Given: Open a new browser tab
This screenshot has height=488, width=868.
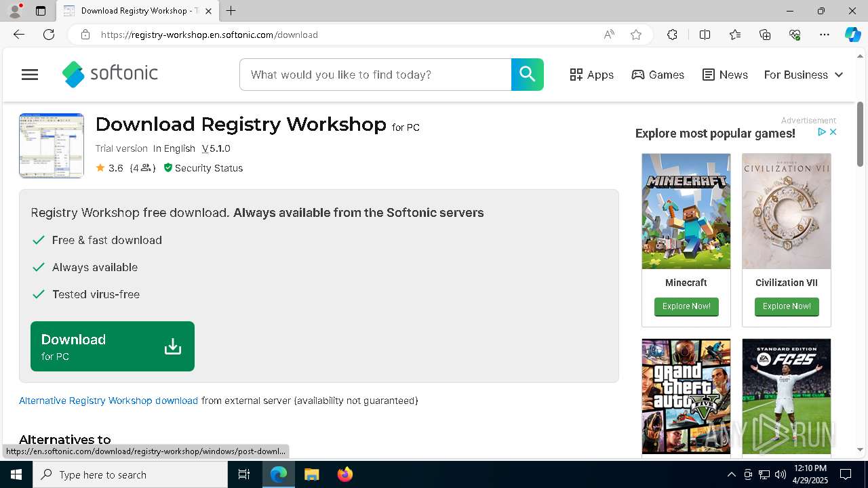Looking at the screenshot, I should [231, 11].
